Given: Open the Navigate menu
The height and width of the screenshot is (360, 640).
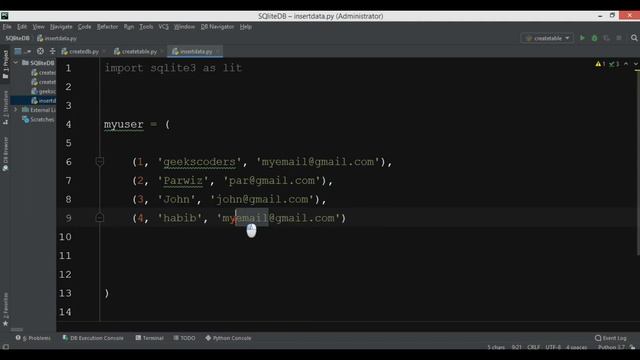Looking at the screenshot, I should tap(61, 27).
